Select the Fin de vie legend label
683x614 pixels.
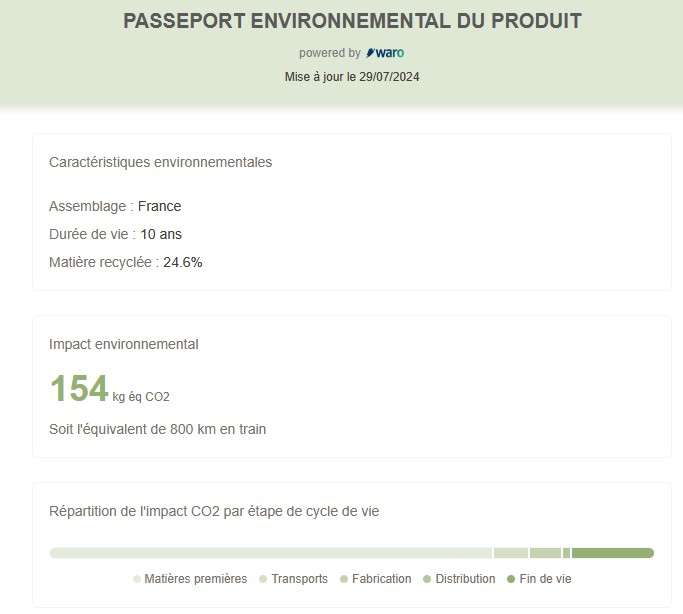click(545, 579)
